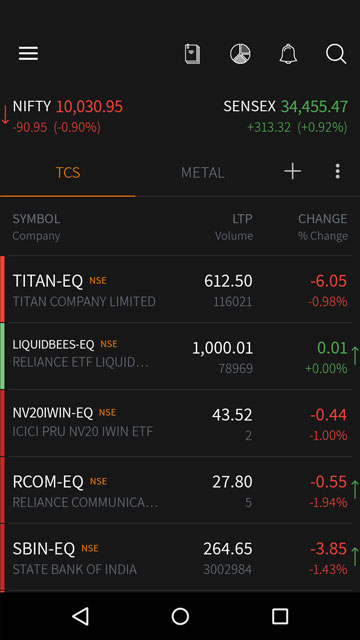Screen dimensions: 360x640
Task: Open RCOM-EQ stock row
Action: pos(178,490)
